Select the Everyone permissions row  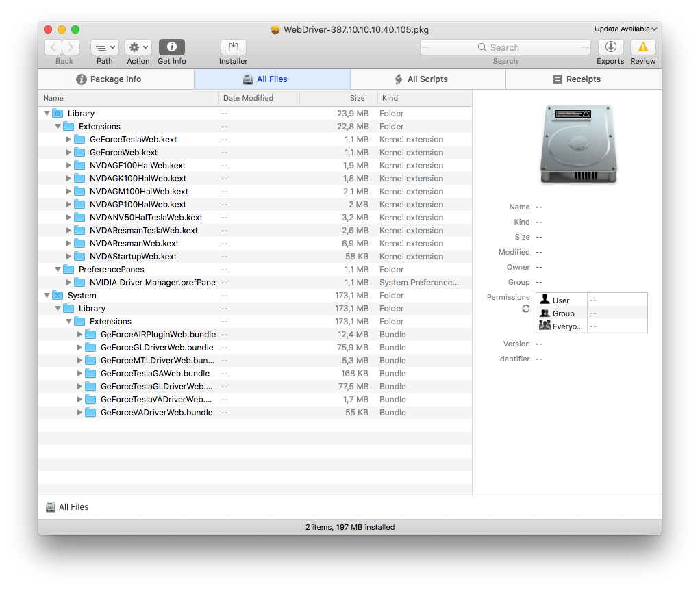(592, 326)
